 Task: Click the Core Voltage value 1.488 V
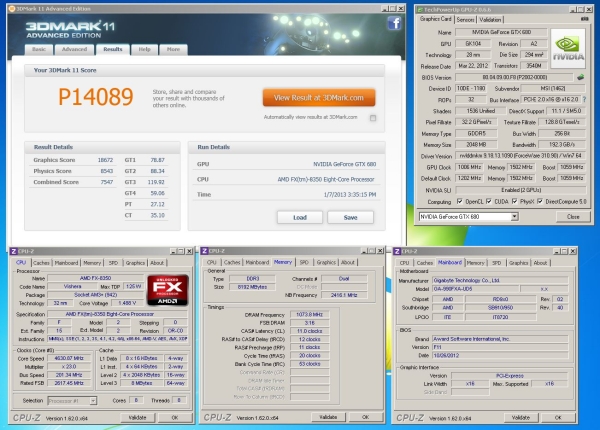[127, 303]
